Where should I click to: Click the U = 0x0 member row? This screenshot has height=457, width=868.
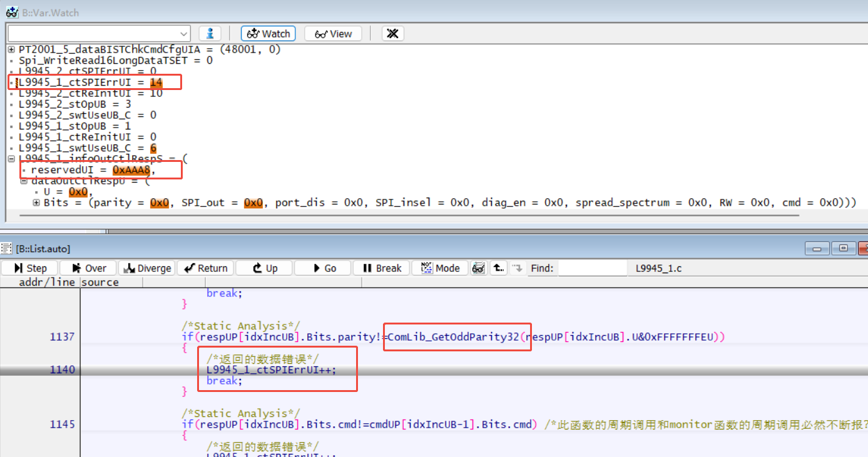coord(68,192)
